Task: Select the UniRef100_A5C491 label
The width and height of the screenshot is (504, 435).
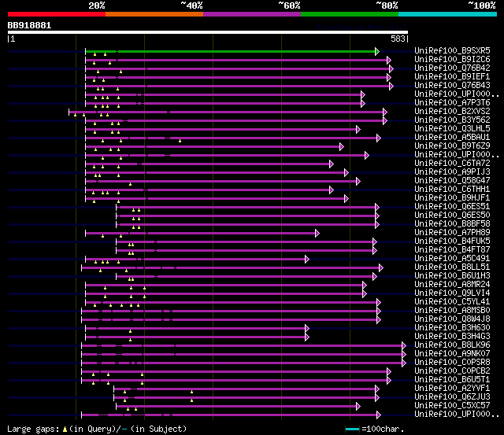Action: pos(452,259)
